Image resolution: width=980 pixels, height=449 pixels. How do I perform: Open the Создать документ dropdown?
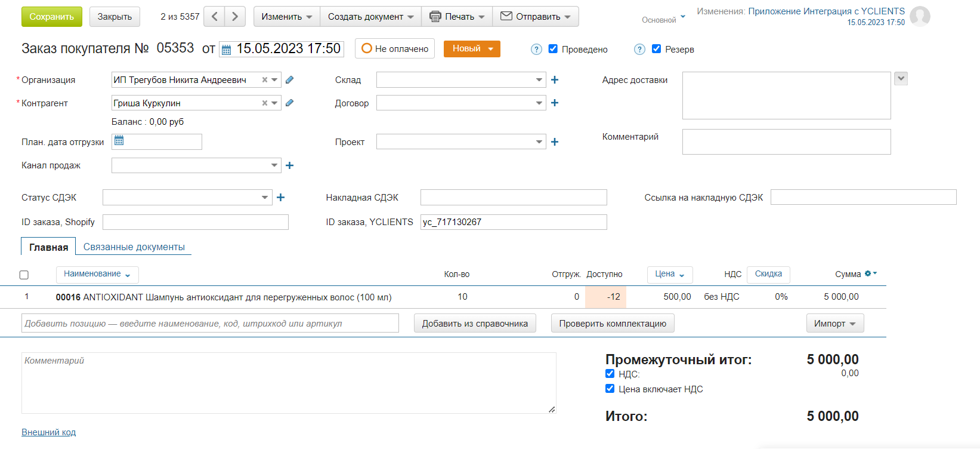point(370,17)
